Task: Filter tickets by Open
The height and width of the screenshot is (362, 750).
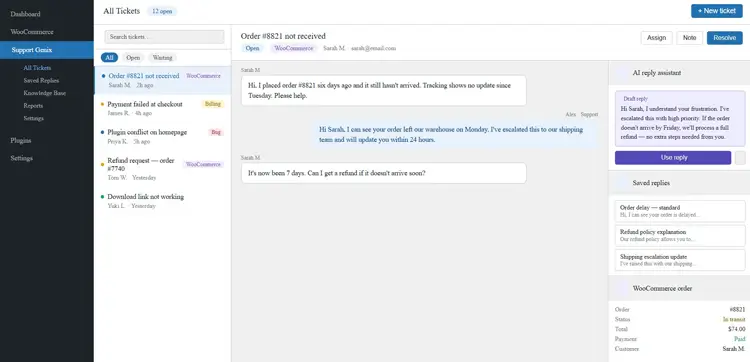Action: click(x=133, y=57)
